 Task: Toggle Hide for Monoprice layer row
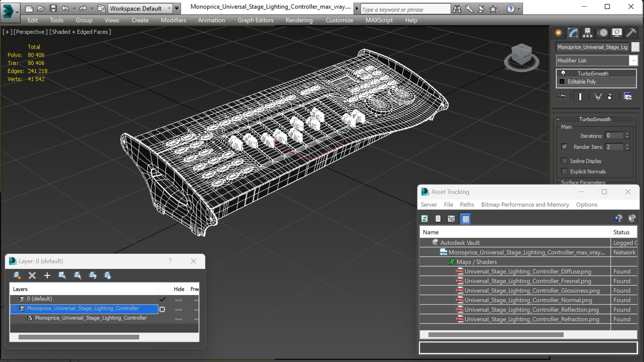(x=179, y=309)
